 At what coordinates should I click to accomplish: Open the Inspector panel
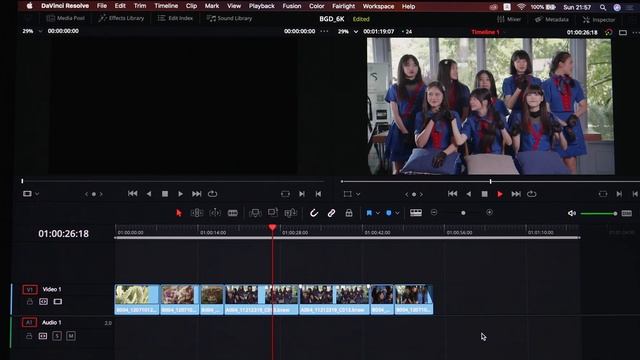click(x=599, y=20)
